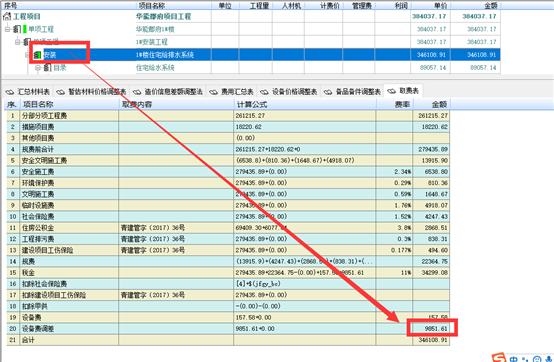Select the 其他项目费 row name
The height and width of the screenshot is (362, 554).
38,138
